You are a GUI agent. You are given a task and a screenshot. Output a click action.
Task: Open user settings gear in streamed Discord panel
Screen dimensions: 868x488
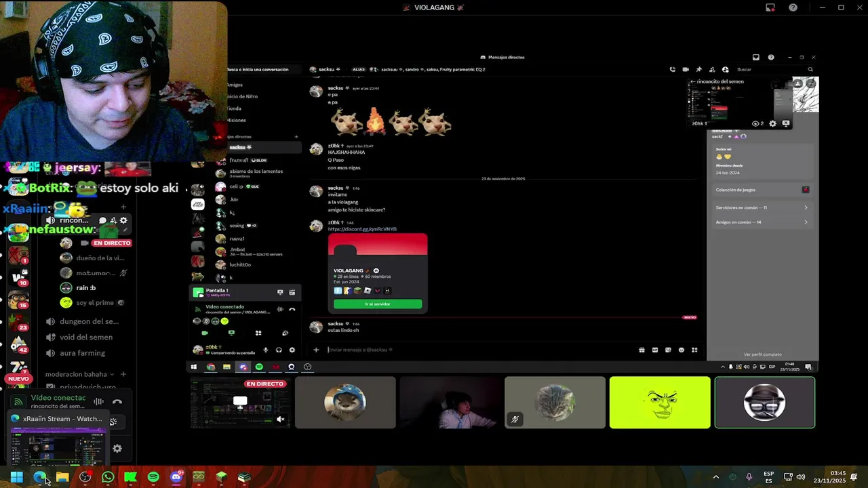292,350
